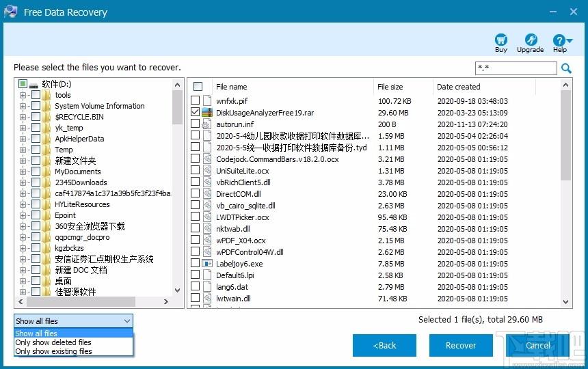
Task: Click the $RECYCLE.BIN folder icon
Action: pyautogui.click(x=46, y=116)
